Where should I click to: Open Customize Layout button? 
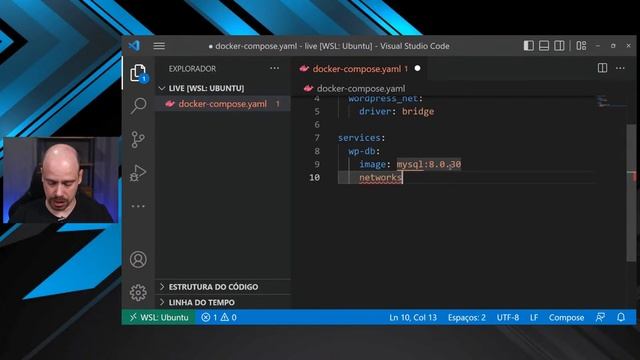[x=581, y=46]
